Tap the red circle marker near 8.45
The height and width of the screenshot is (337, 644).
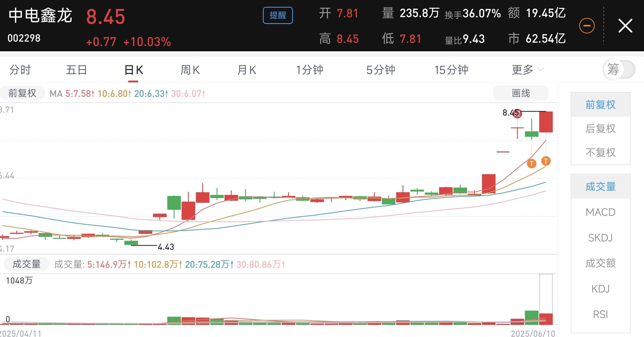pos(517,113)
